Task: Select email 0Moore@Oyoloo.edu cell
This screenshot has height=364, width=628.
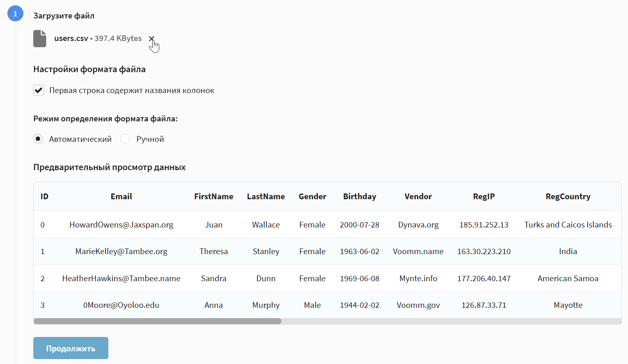Action: [121, 305]
